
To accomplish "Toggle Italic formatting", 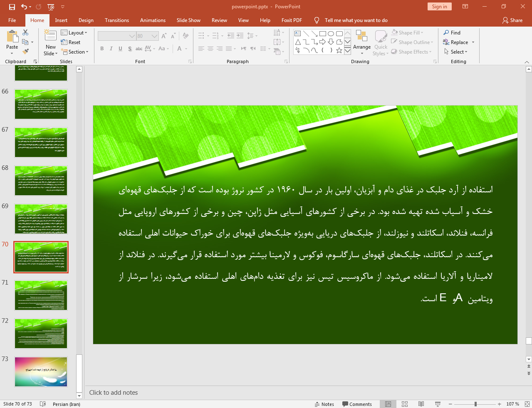I will coord(111,49).
